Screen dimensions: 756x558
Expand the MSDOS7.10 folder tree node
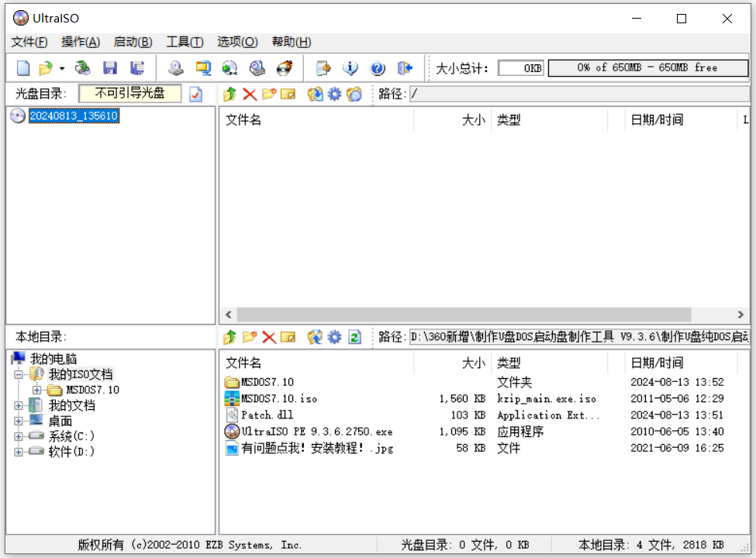(36, 390)
